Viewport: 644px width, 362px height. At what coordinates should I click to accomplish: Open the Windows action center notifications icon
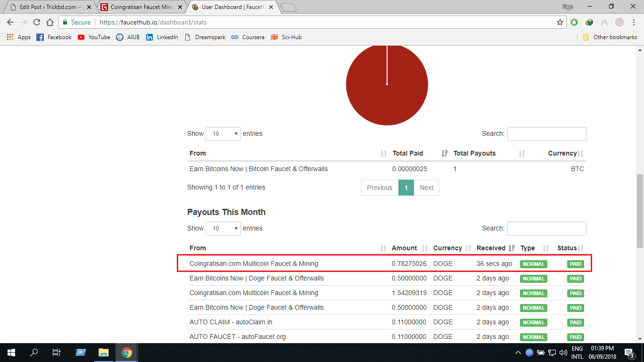[x=629, y=353]
